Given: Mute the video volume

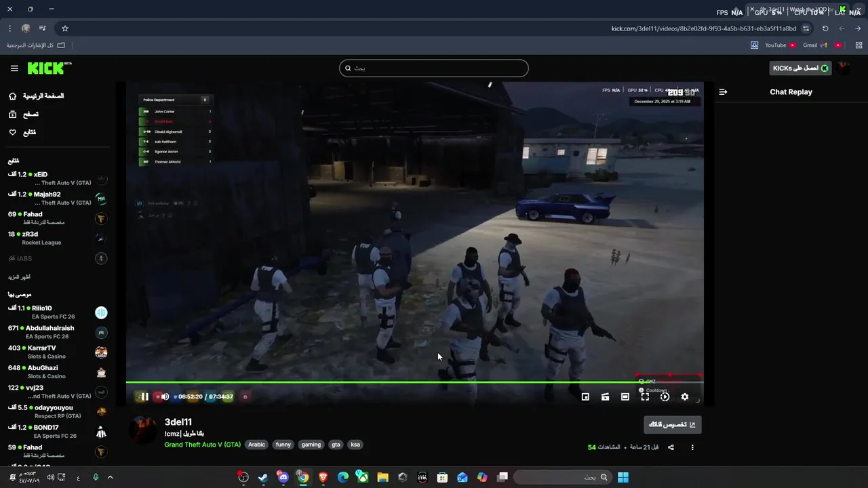Looking at the screenshot, I should [x=165, y=397].
